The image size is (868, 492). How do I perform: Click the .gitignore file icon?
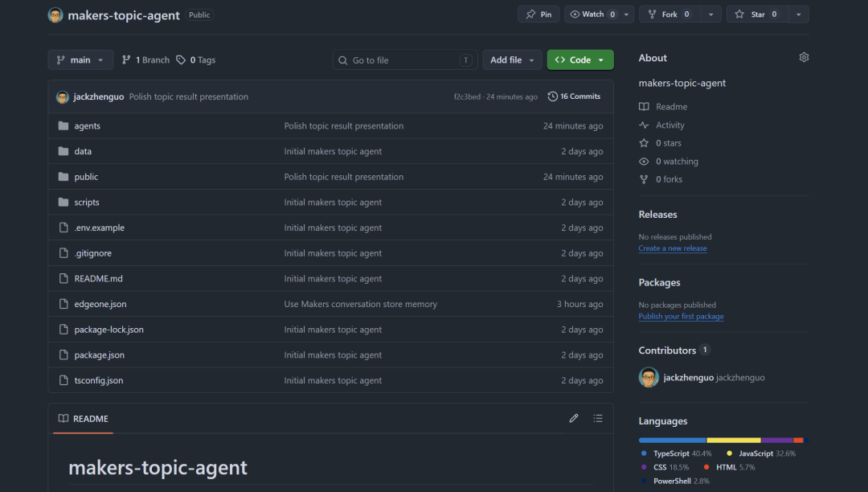pyautogui.click(x=63, y=253)
